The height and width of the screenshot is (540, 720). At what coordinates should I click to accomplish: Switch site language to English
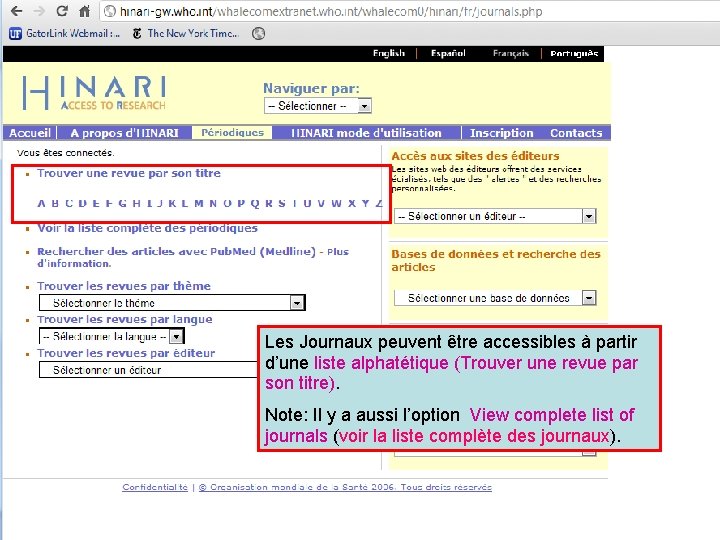[x=389, y=53]
